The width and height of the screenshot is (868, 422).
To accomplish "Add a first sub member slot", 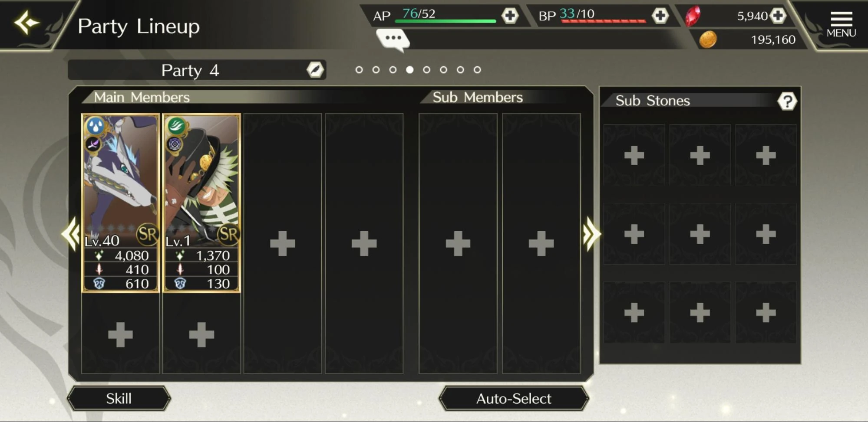I will (x=458, y=243).
